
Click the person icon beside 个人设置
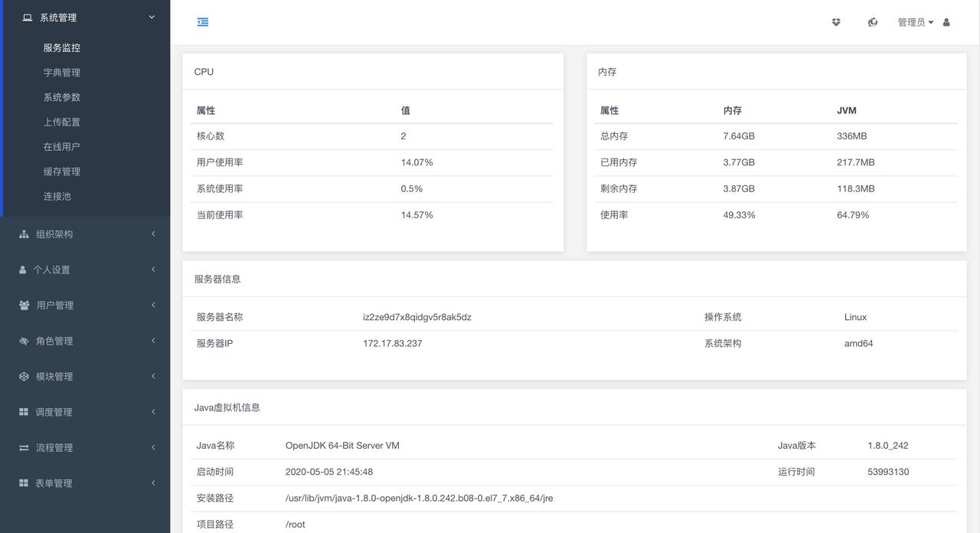(x=22, y=270)
